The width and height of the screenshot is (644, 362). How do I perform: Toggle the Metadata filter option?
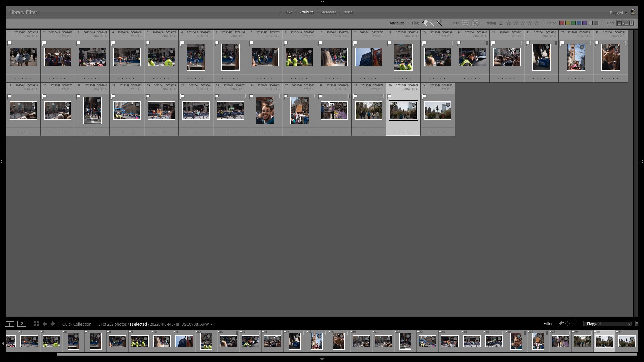pos(328,12)
